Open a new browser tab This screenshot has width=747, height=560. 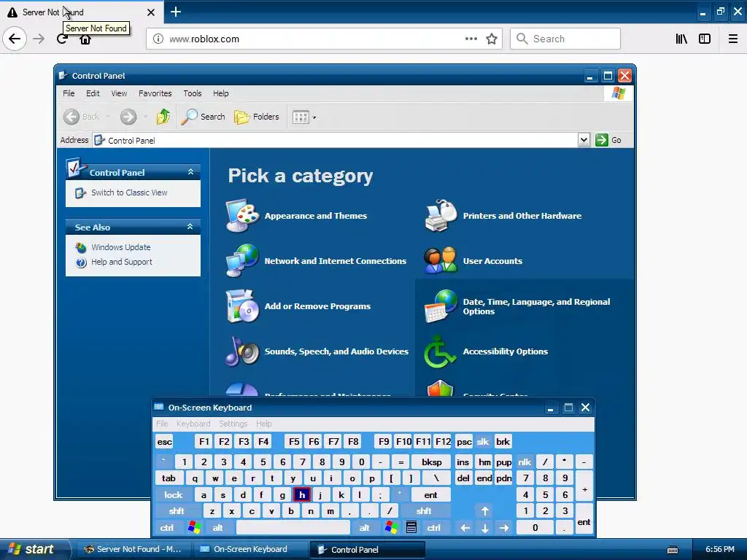click(176, 12)
